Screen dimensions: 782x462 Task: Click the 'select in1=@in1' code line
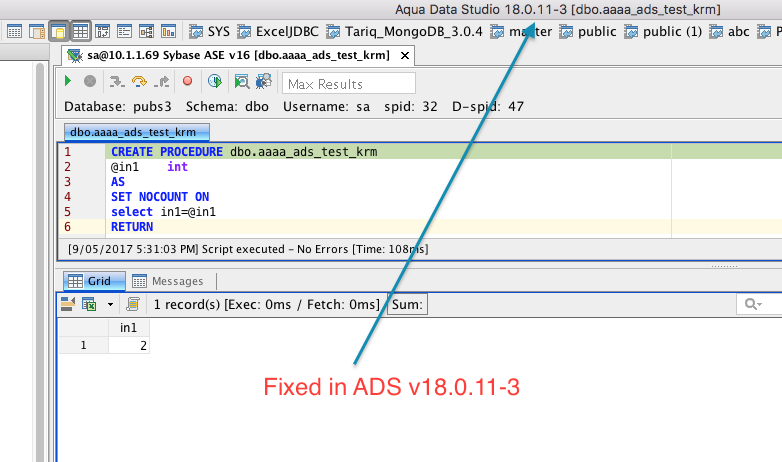(x=164, y=212)
